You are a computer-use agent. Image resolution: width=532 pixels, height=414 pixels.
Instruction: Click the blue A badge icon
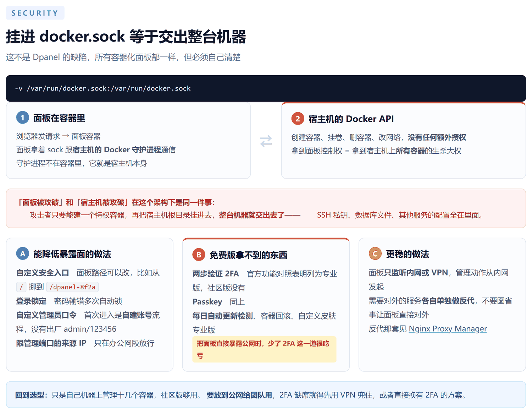[x=23, y=254]
